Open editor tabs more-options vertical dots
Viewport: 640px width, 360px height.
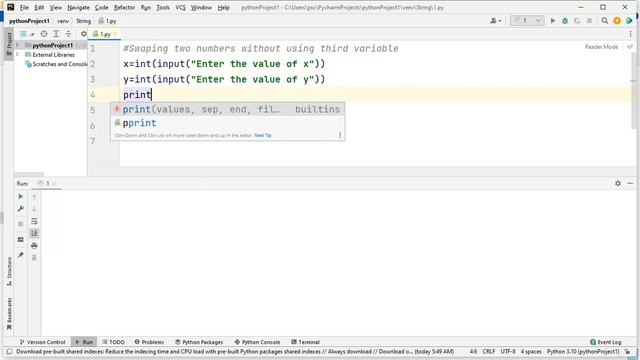coord(630,34)
